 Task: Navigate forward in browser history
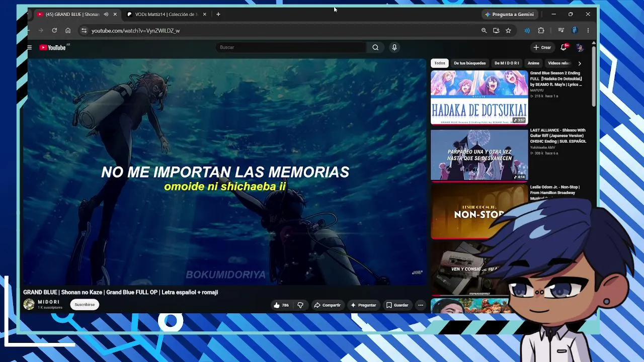click(41, 31)
